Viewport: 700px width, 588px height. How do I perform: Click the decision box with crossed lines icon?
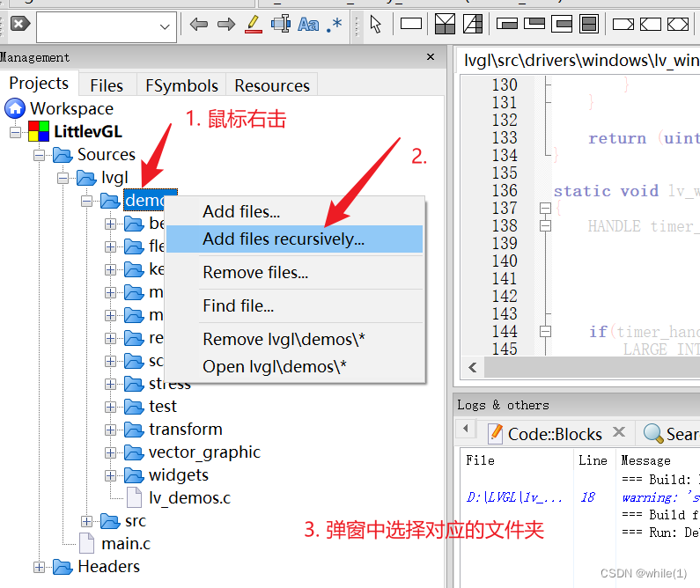click(x=445, y=24)
